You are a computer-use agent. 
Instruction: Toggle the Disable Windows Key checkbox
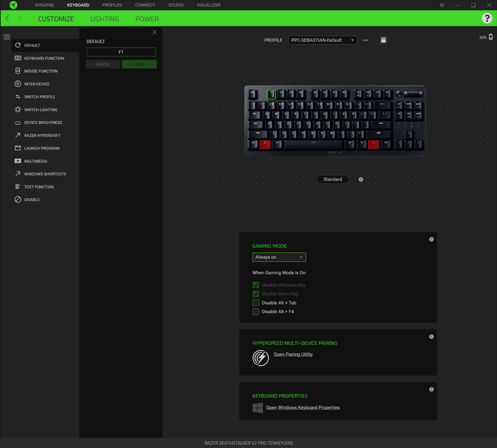255,285
